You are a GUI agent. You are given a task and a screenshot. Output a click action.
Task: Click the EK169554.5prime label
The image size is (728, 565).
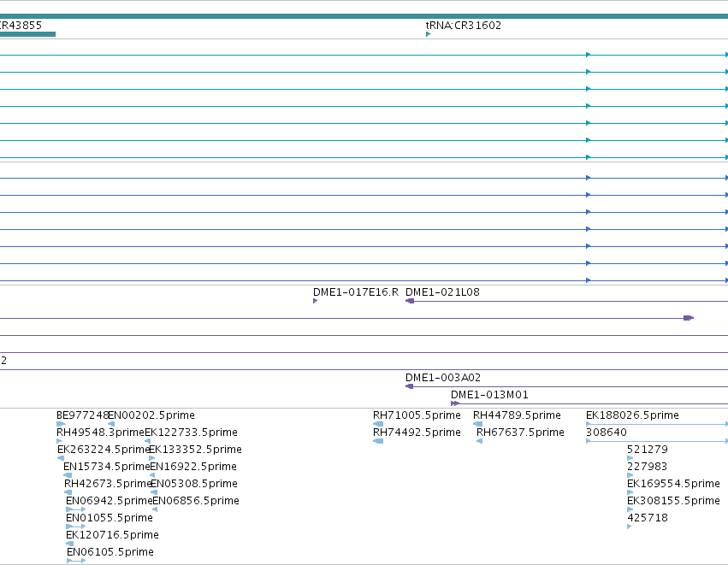pos(673,484)
